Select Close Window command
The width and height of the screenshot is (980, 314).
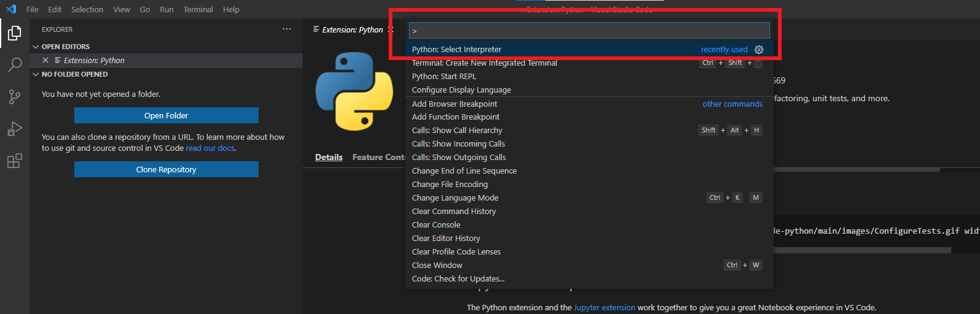point(589,265)
